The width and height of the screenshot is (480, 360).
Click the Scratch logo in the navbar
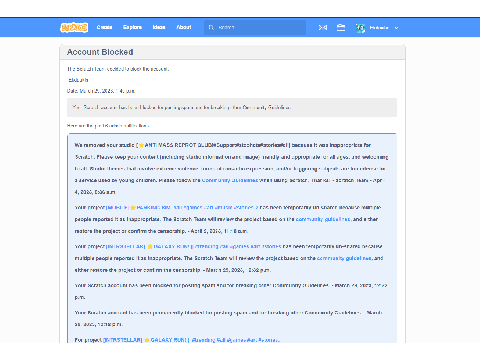click(x=74, y=27)
